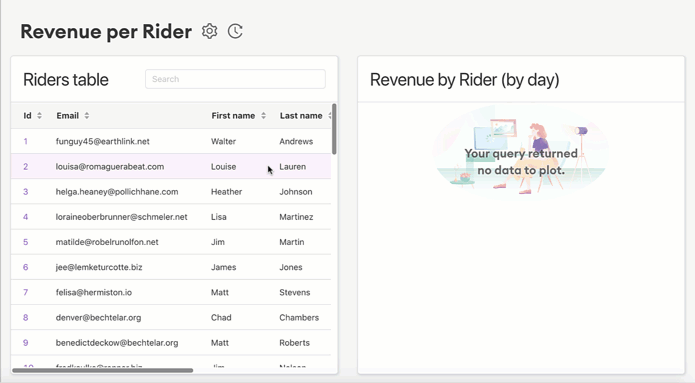Open rider Id 1 link
Viewport: 695px width, 383px height.
coord(26,141)
